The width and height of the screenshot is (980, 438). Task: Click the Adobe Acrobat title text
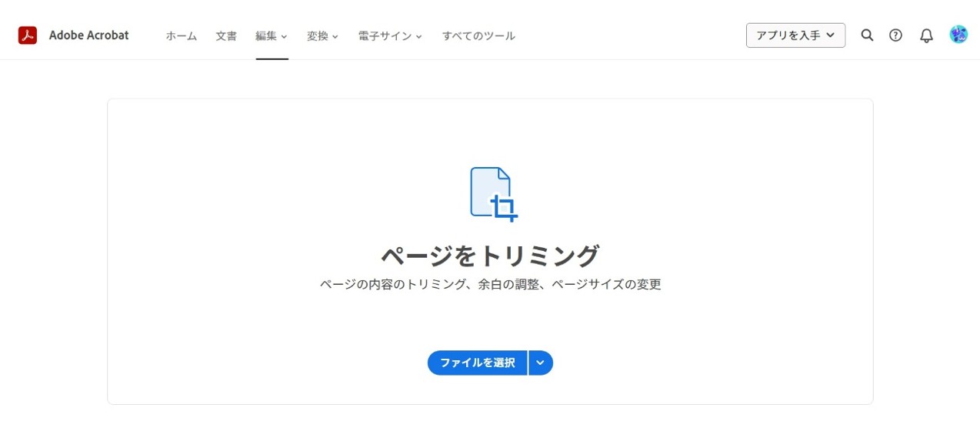click(x=88, y=35)
